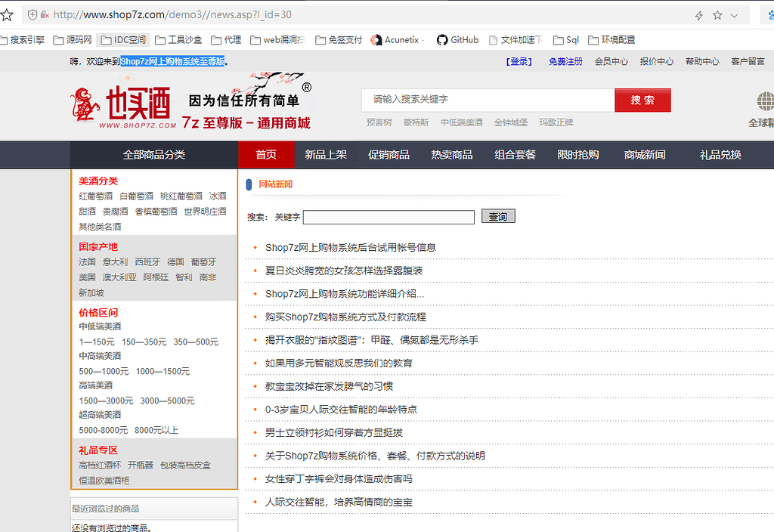Click the favorites star icon in the address bar

coord(717,14)
